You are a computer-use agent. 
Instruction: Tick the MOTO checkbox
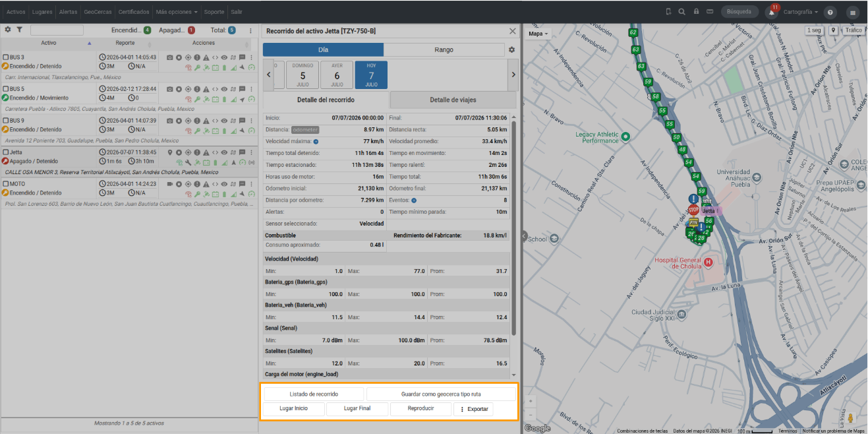coord(6,184)
